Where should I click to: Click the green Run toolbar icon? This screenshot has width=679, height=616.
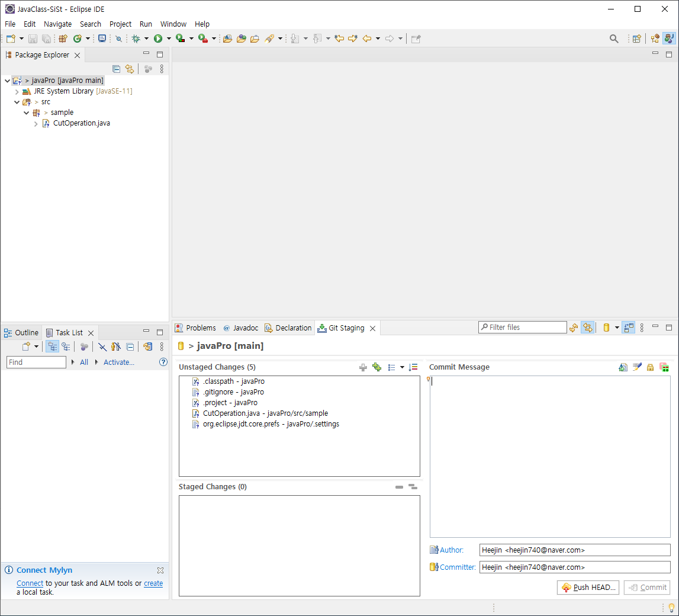(x=158, y=38)
